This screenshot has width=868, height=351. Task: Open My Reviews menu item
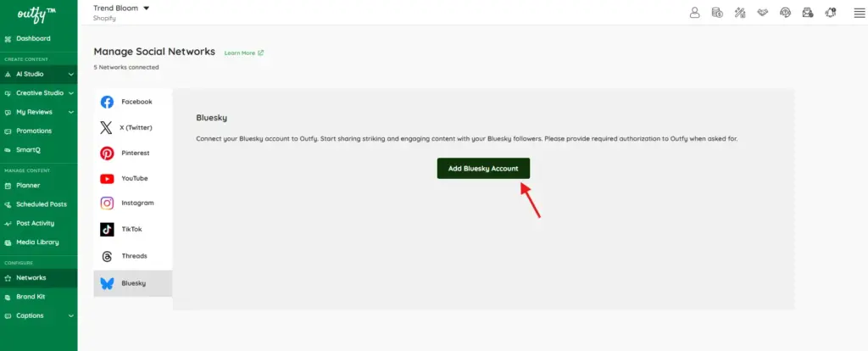tap(39, 112)
